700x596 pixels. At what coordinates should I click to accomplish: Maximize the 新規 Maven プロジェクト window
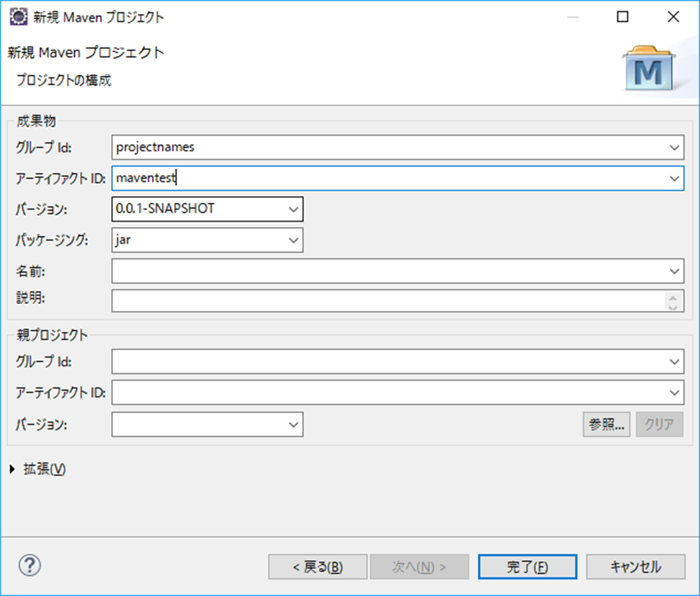(x=623, y=17)
